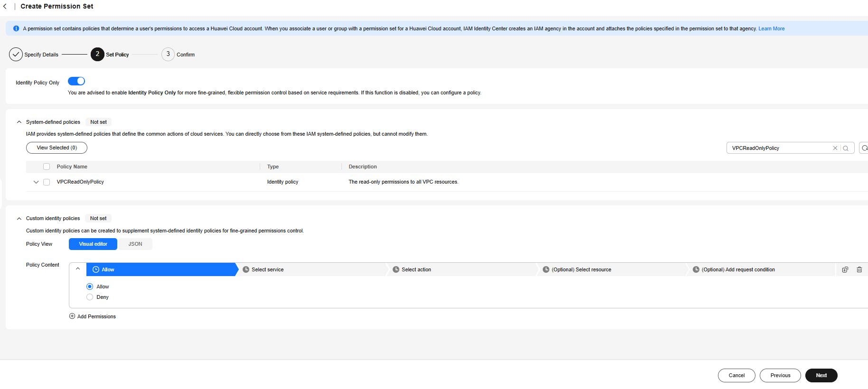Refresh the system-defined policies list
868x389 pixels.
click(x=864, y=148)
